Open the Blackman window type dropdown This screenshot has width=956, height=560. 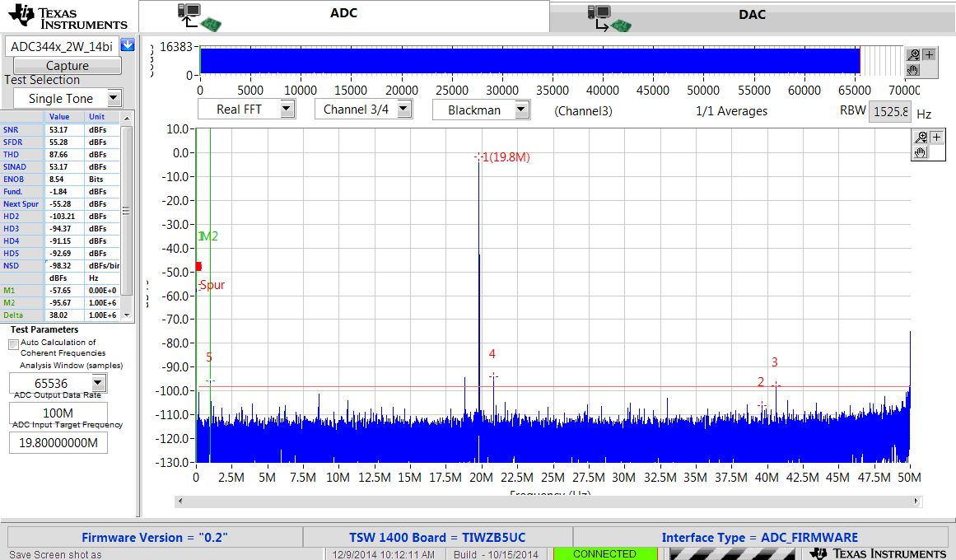pyautogui.click(x=521, y=110)
